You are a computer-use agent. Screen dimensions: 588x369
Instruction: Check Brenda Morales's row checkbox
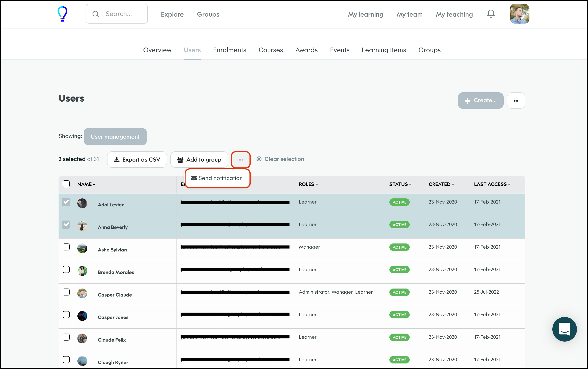tap(66, 269)
